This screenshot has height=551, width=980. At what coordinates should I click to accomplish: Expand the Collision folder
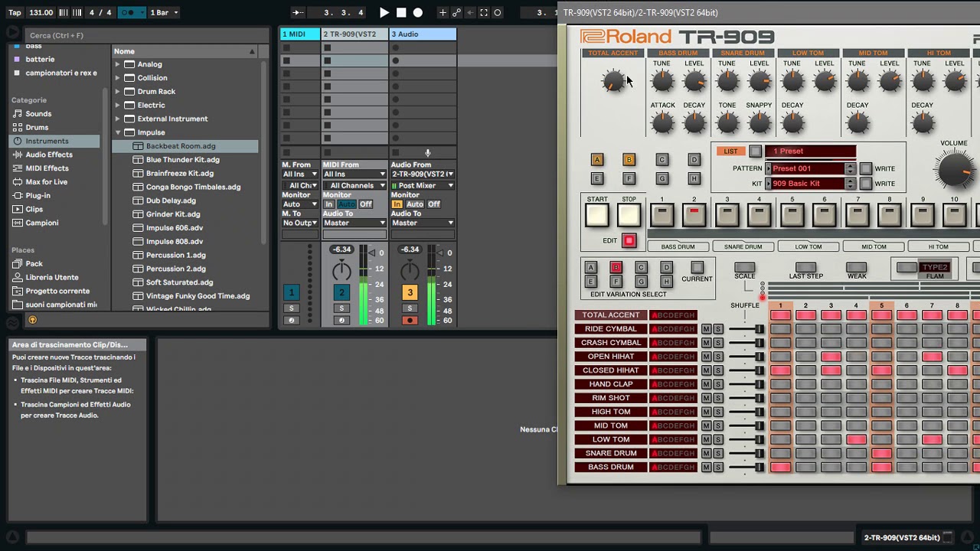pyautogui.click(x=117, y=78)
